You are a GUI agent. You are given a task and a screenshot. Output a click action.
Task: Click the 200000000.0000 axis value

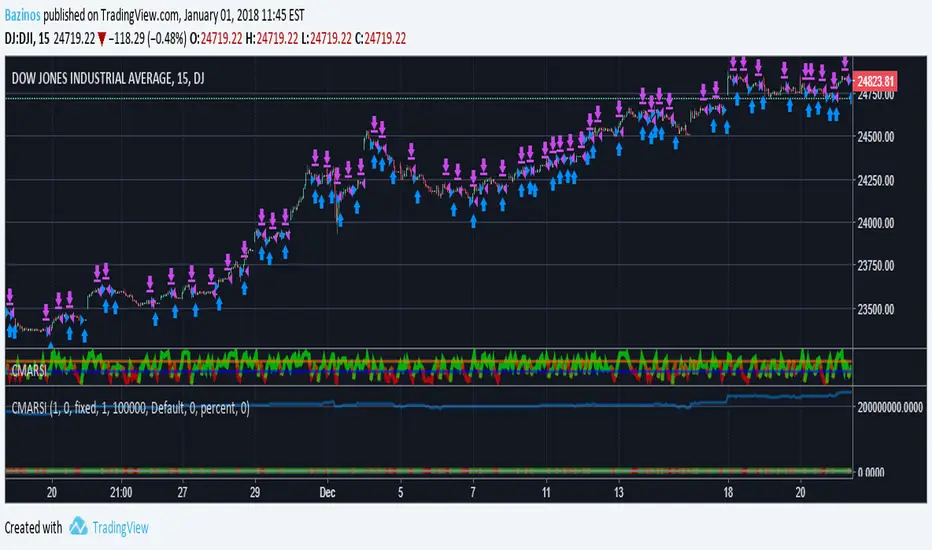tap(890, 407)
